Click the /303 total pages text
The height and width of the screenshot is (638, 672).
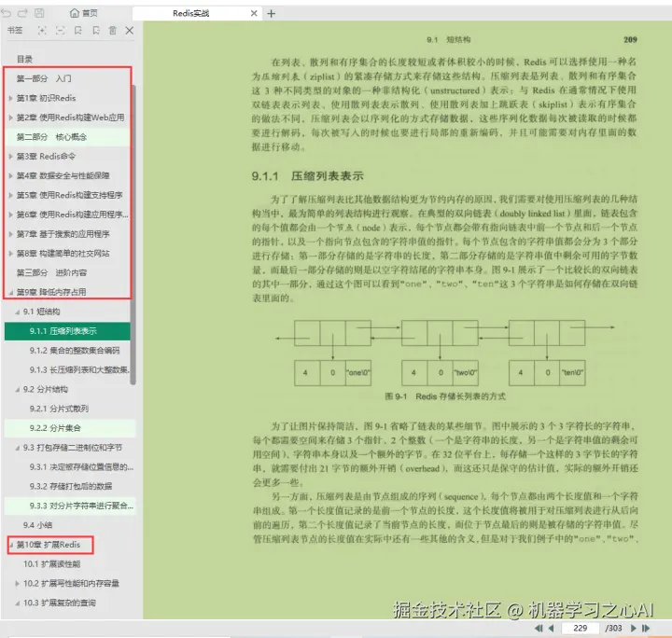[x=613, y=628]
